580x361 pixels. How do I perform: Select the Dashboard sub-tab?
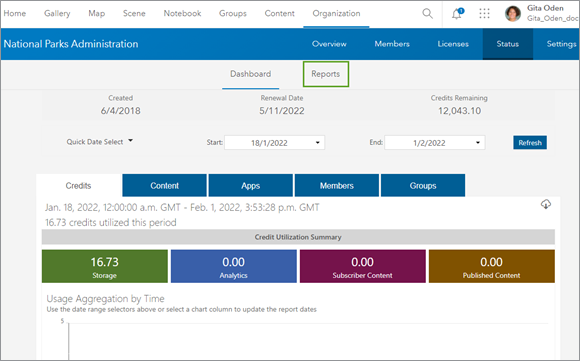(250, 74)
